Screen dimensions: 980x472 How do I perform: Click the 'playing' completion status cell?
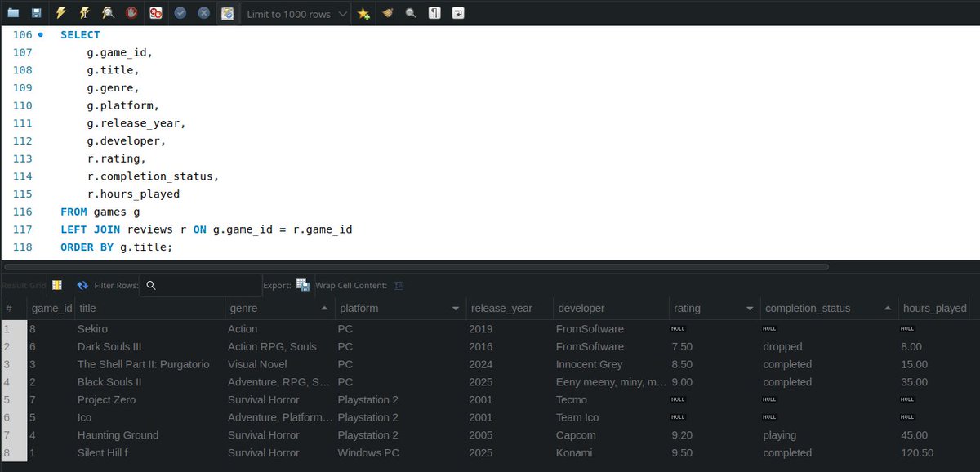pos(828,435)
